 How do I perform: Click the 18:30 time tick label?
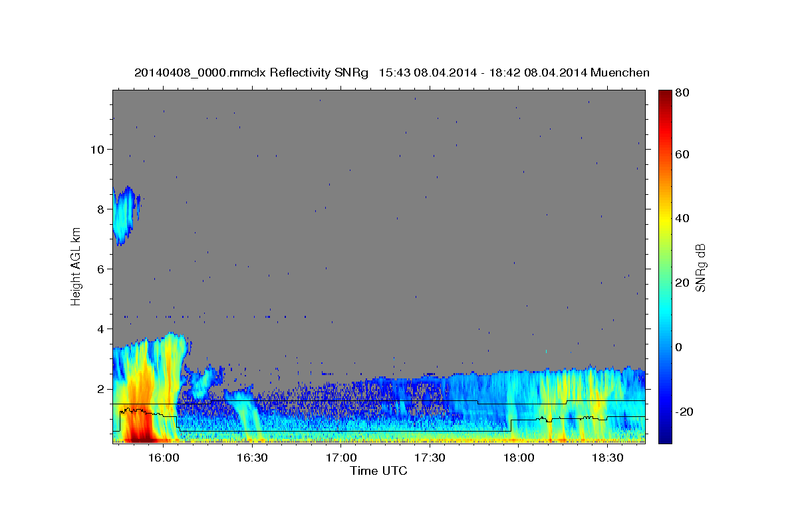[607, 458]
